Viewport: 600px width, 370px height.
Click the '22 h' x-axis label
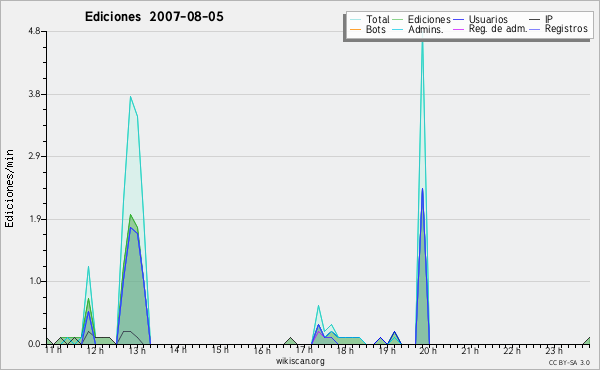pos(512,350)
